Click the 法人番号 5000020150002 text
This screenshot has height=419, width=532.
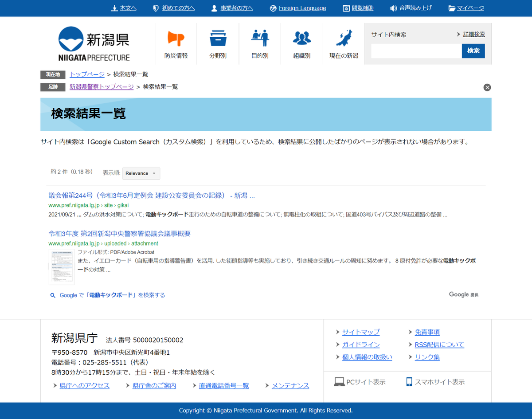point(145,340)
